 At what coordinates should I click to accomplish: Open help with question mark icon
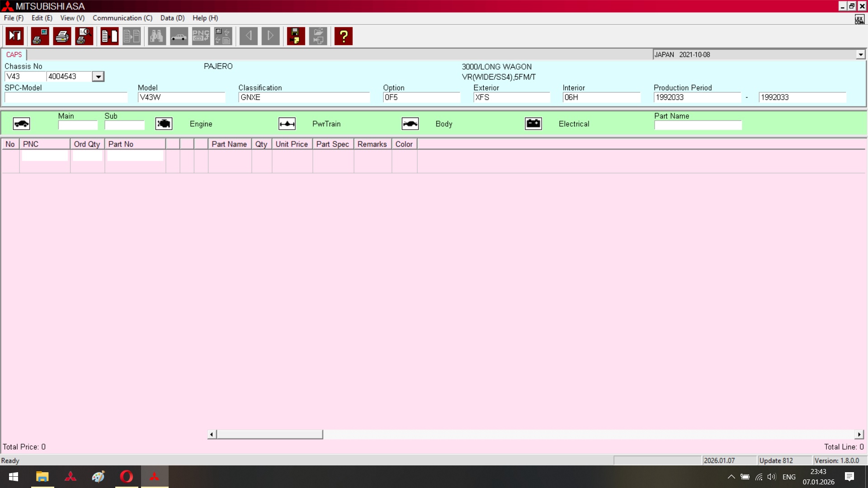pyautogui.click(x=344, y=36)
